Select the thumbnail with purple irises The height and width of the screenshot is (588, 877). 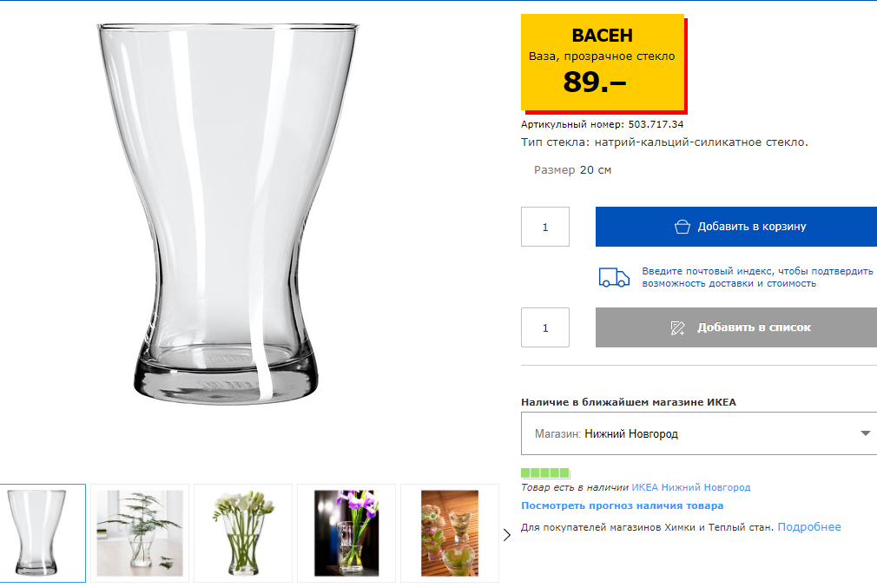point(346,532)
